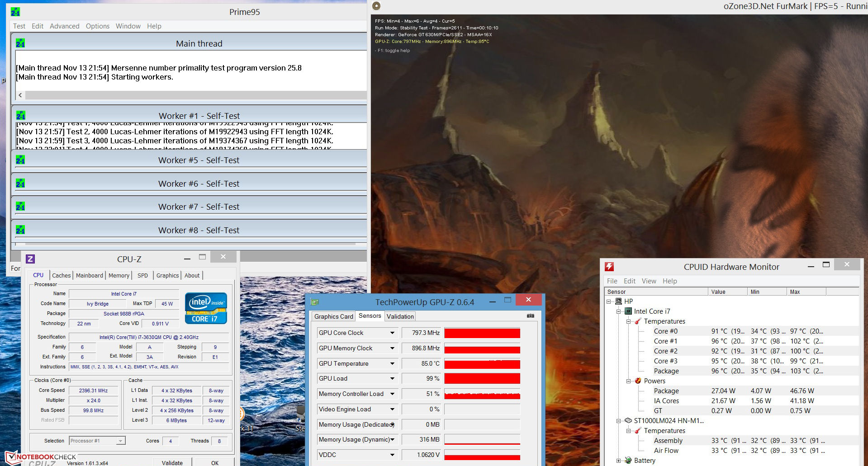This screenshot has width=868, height=466.
Task: Click the Main thread horizontal scrollbar left arrow
Action: pyautogui.click(x=20, y=95)
